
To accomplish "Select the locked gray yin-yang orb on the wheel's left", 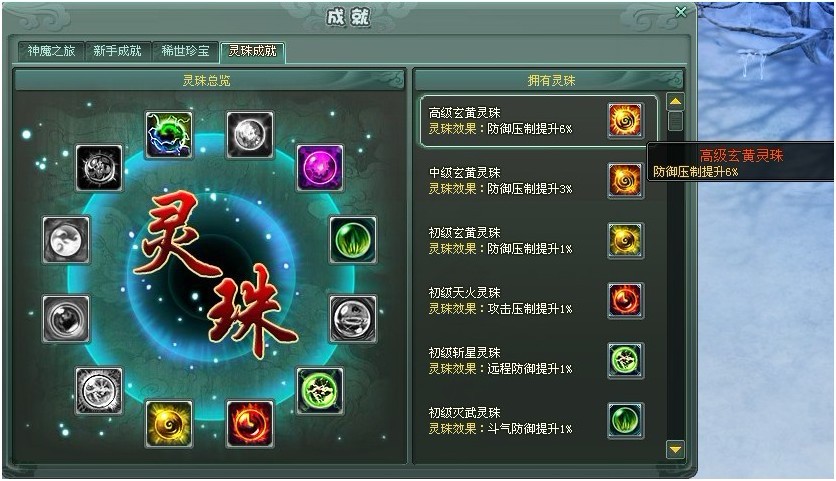I will [66, 239].
